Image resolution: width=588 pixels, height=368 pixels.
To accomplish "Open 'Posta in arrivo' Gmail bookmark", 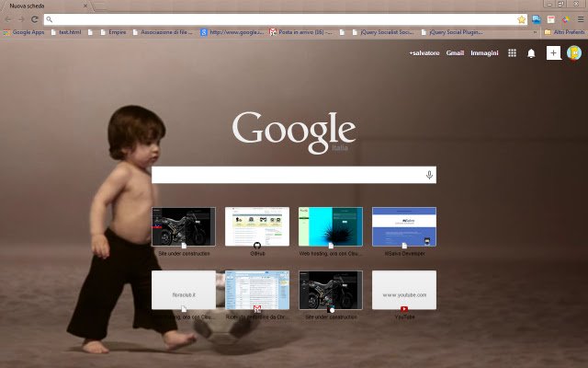I will (x=300, y=32).
